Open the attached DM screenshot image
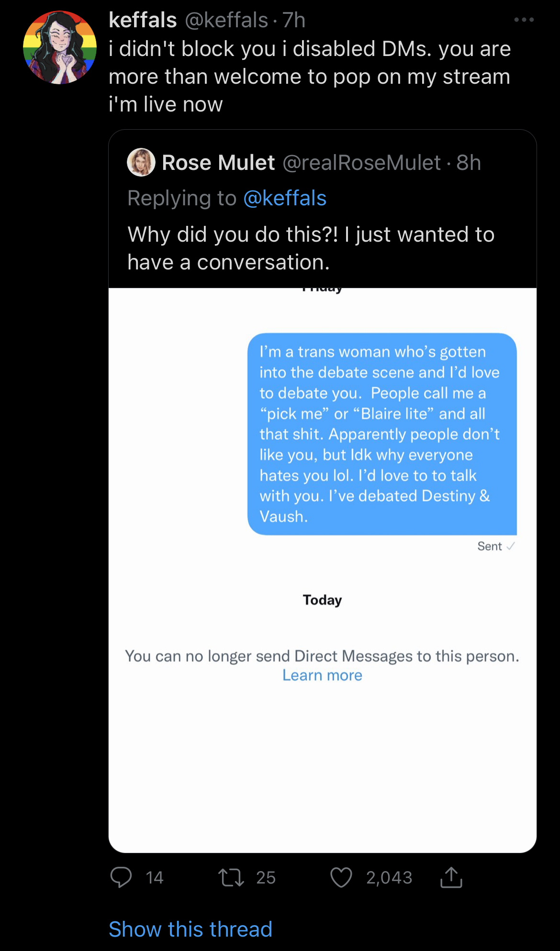This screenshot has width=560, height=951. [x=323, y=570]
